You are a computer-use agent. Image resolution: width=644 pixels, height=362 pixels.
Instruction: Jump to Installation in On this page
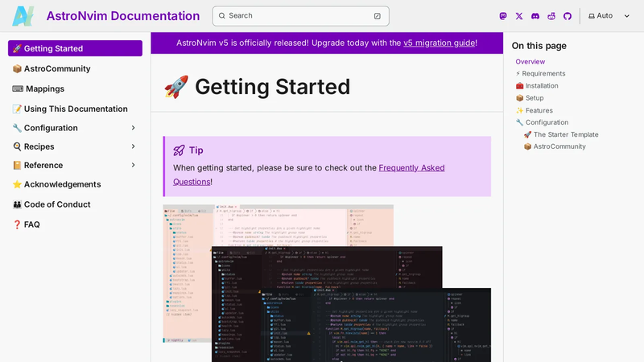(x=542, y=86)
